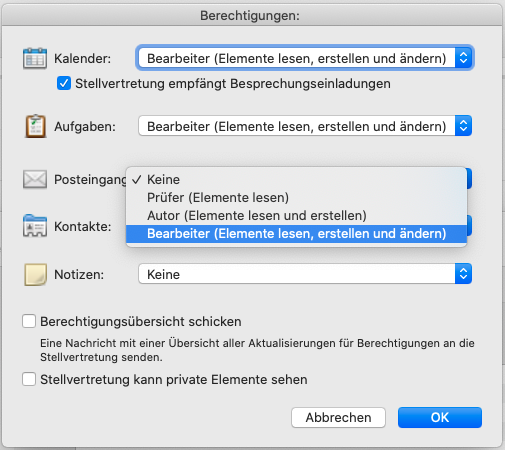
Task: Enable Berechtigungsübersicht schicken checkbox
Action: pos(29,321)
